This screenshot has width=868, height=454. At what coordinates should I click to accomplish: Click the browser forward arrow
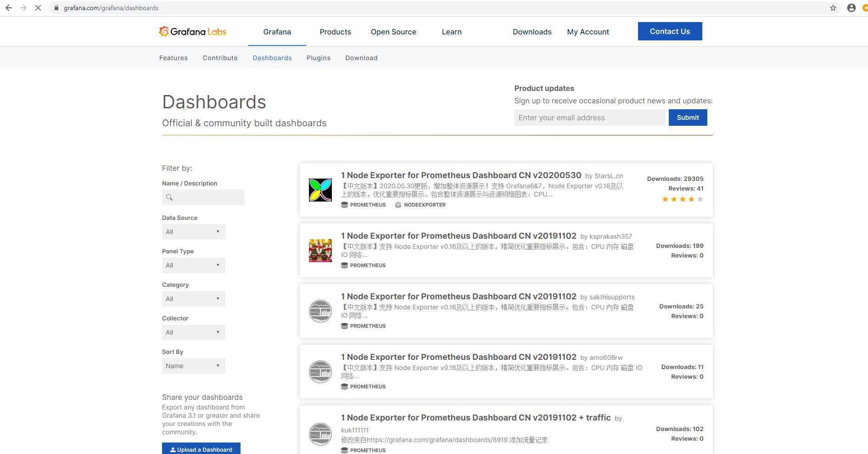tap(23, 8)
